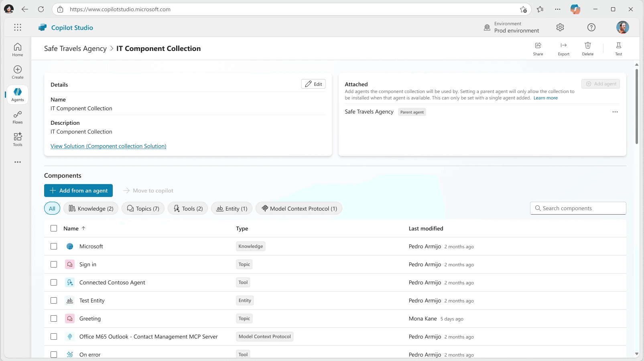
Task: Open the sidebar more options ellipsis
Action: (18, 162)
